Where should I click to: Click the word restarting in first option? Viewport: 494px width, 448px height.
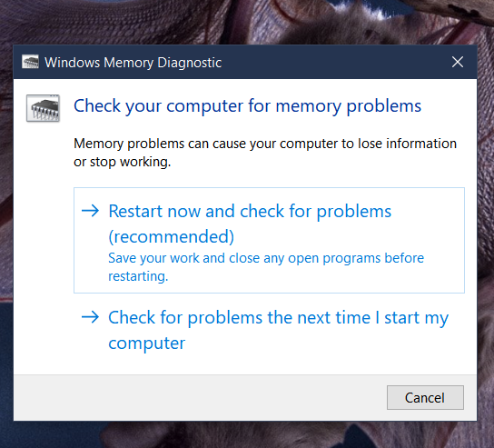(138, 276)
